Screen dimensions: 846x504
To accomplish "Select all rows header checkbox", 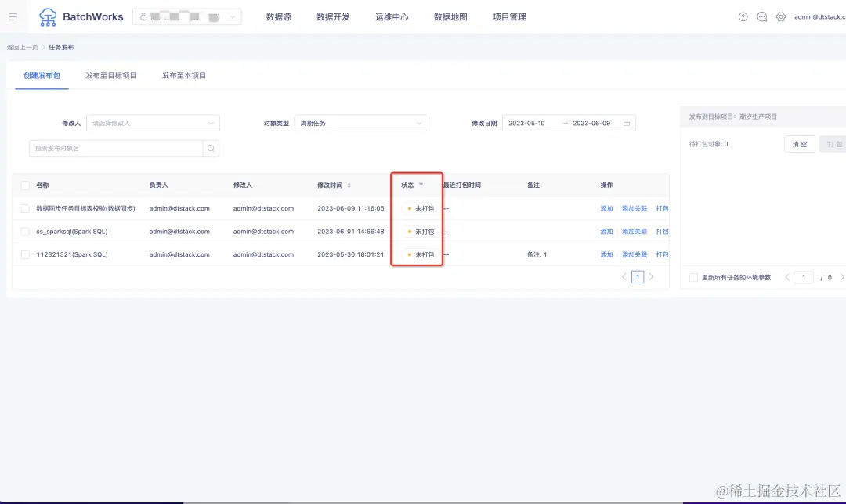I will [x=25, y=185].
